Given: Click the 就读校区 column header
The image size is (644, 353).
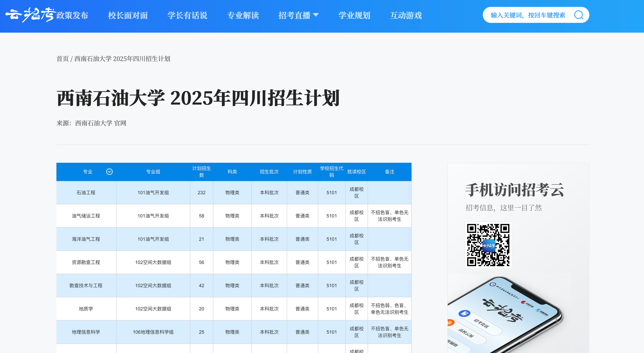Looking at the screenshot, I should click(356, 172).
